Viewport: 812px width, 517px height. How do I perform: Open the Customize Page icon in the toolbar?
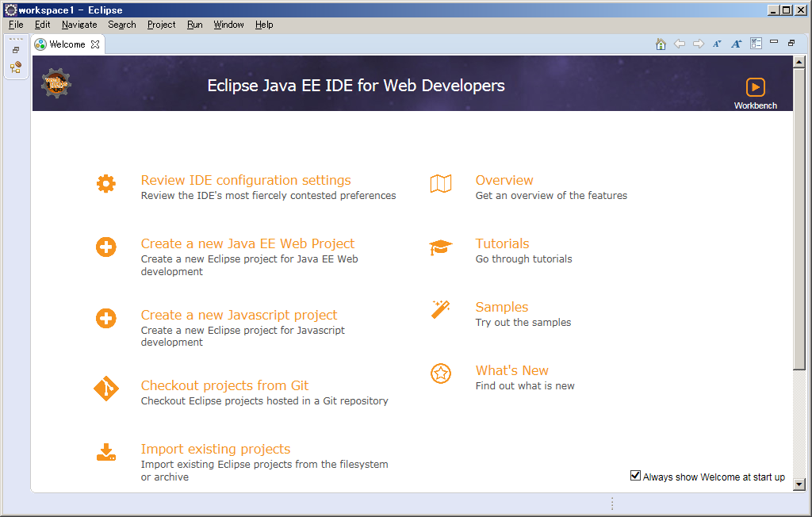click(756, 44)
